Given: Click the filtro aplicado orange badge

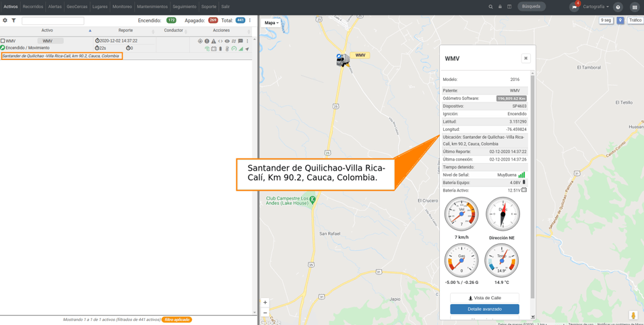Looking at the screenshot, I should tap(176, 320).
